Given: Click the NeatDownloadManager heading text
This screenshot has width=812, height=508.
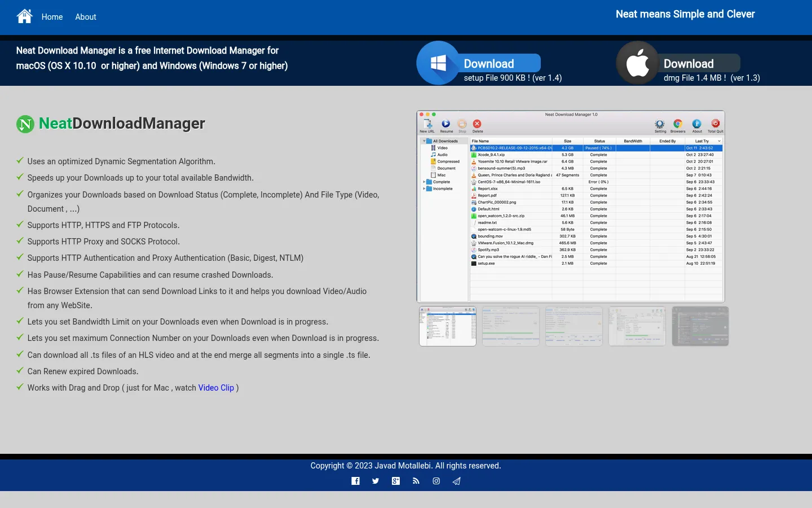Looking at the screenshot, I should coord(122,123).
